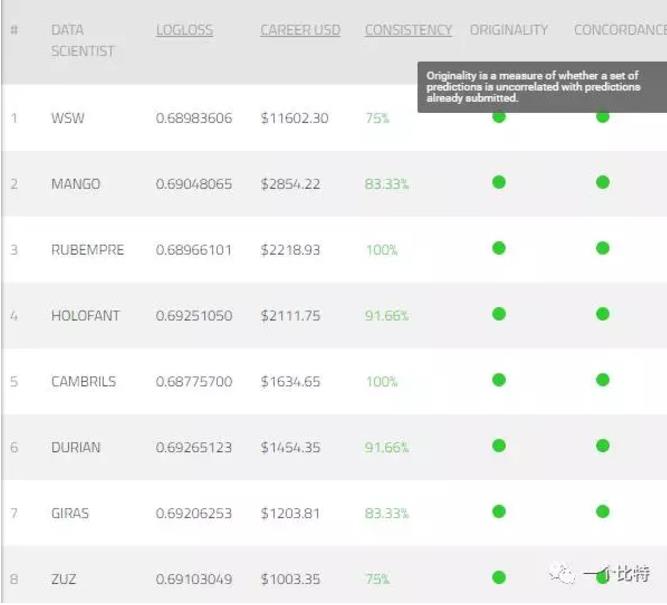The image size is (667, 605).
Task: Select RUBEMPRE's 100% consistency value
Action: (382, 250)
